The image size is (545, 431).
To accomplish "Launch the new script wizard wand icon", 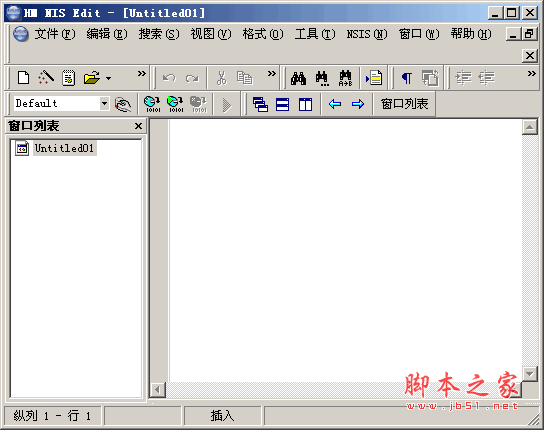I will (x=46, y=78).
